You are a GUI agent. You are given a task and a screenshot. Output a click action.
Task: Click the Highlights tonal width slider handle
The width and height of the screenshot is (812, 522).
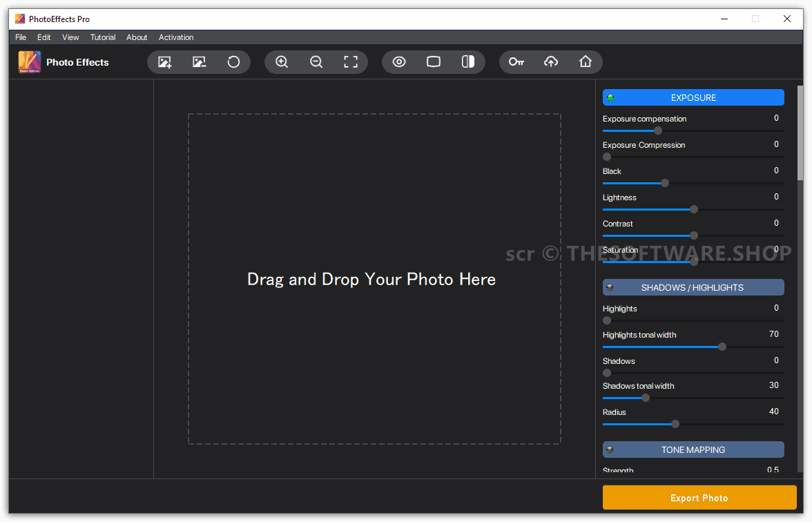(x=722, y=347)
